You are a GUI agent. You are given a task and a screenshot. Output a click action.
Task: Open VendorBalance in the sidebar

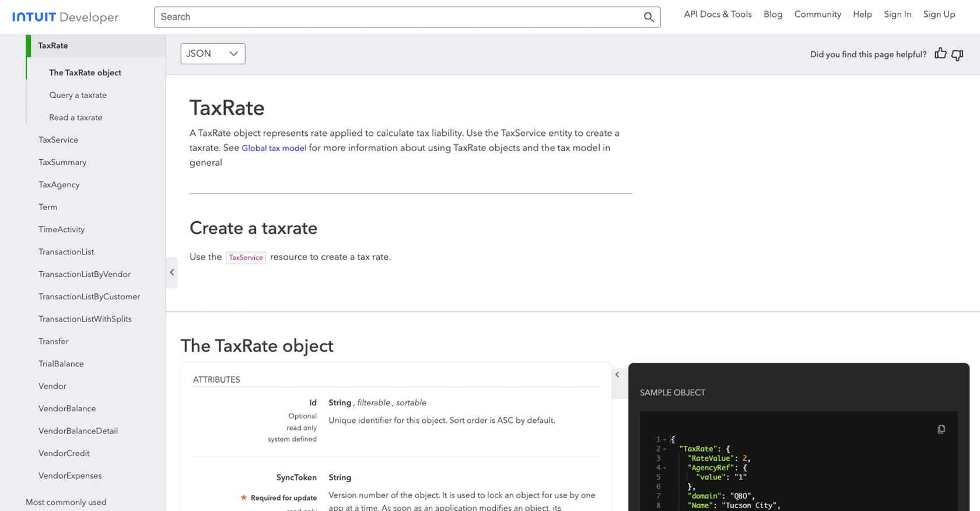tap(67, 408)
